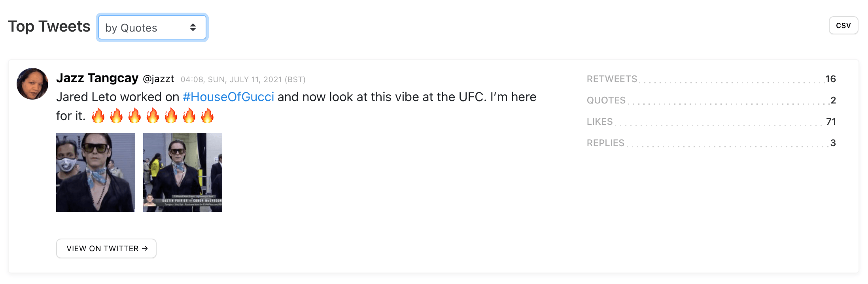Click the arrow icon in View on Twitter

point(145,248)
